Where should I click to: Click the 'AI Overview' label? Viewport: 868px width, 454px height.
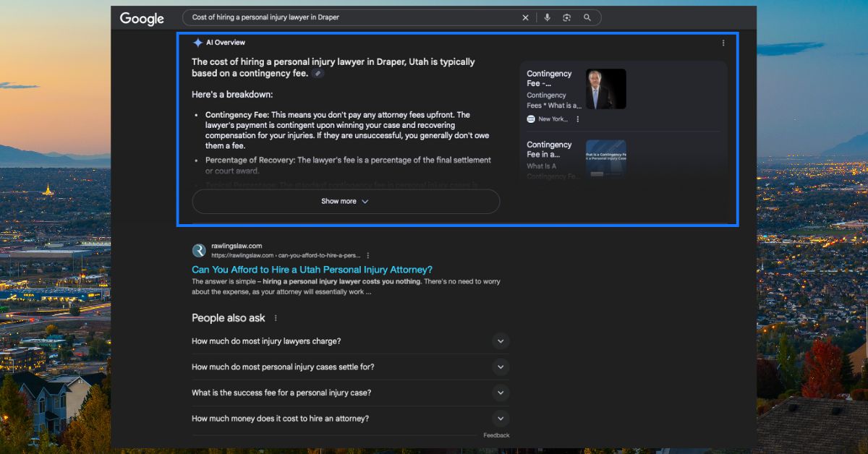tap(226, 43)
